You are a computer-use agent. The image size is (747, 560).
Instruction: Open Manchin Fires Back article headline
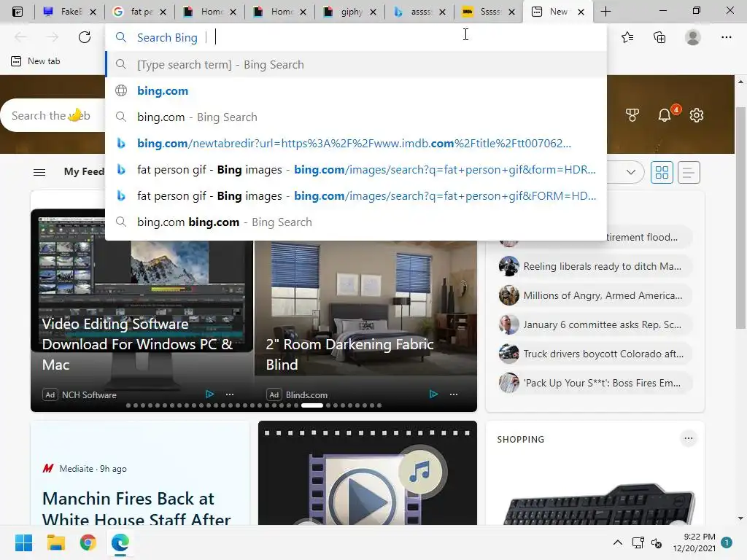(x=136, y=507)
